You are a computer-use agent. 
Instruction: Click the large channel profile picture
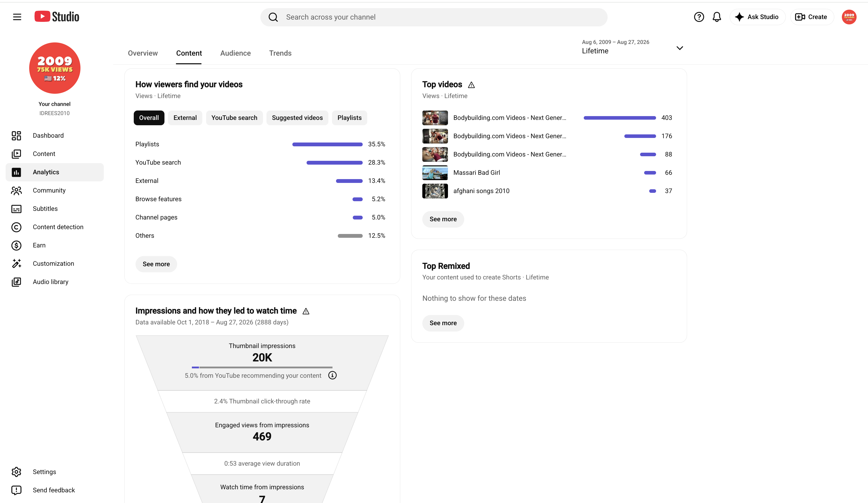point(55,68)
